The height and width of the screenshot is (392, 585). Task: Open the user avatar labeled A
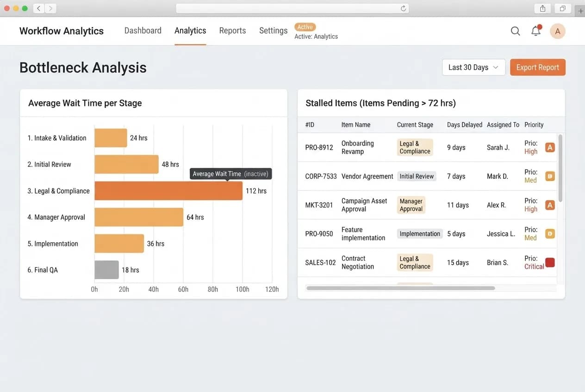coord(558,31)
